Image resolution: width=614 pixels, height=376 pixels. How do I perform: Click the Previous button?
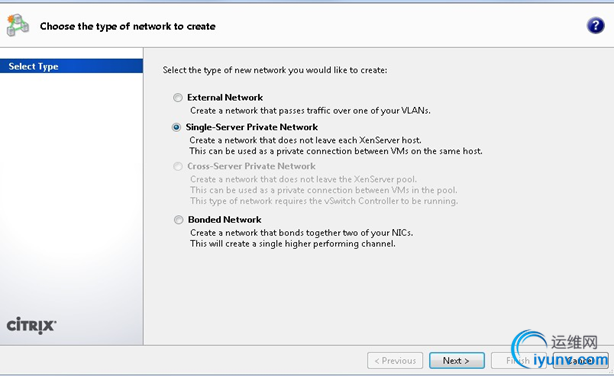pos(395,360)
